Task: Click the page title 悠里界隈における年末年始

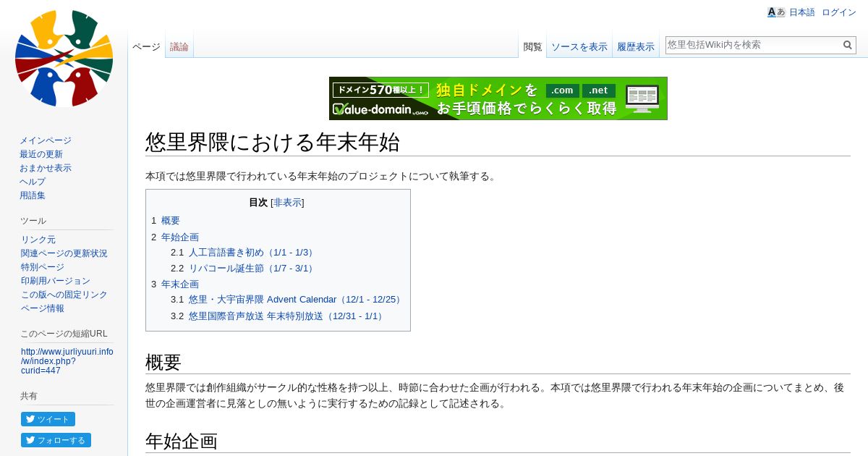Action: (x=273, y=142)
